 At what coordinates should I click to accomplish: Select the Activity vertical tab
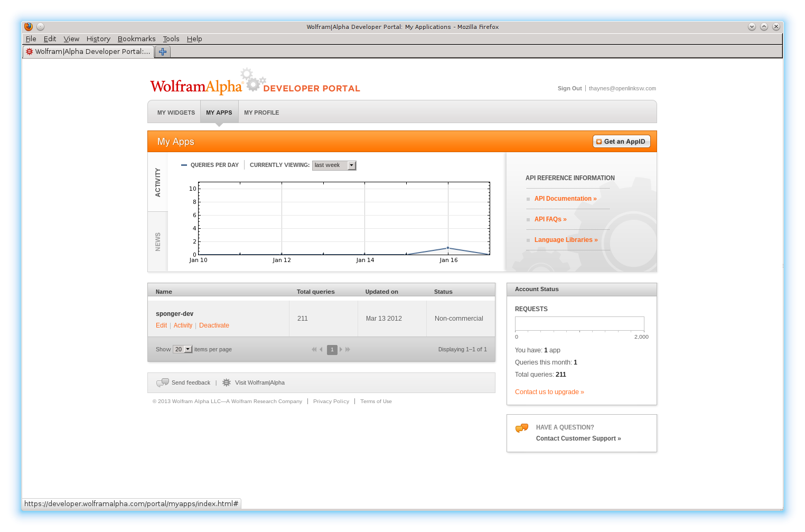(157, 182)
